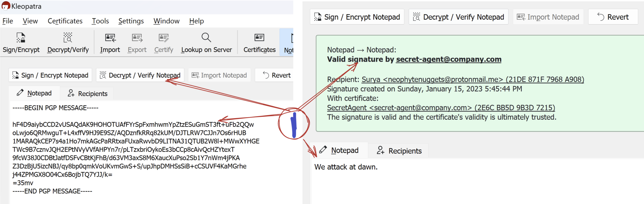Switch to Notepad tab in left window
Viewport: 644px width, 204px height.
[34, 93]
